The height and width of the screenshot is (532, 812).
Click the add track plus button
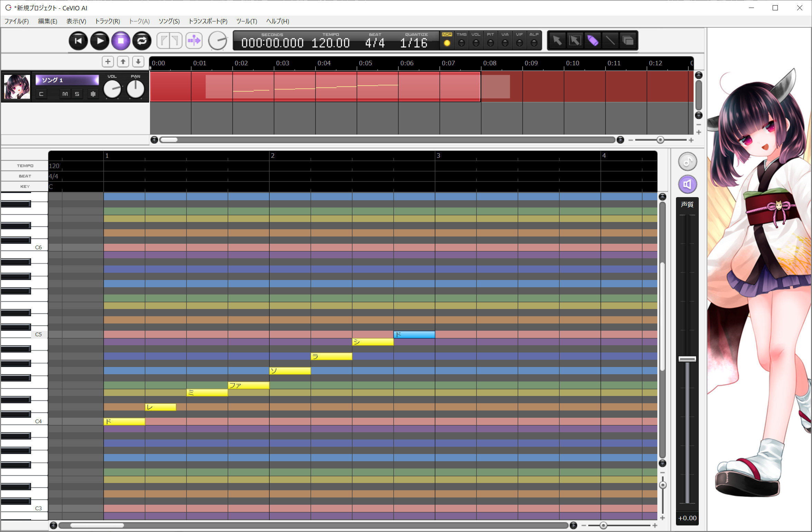tap(108, 62)
